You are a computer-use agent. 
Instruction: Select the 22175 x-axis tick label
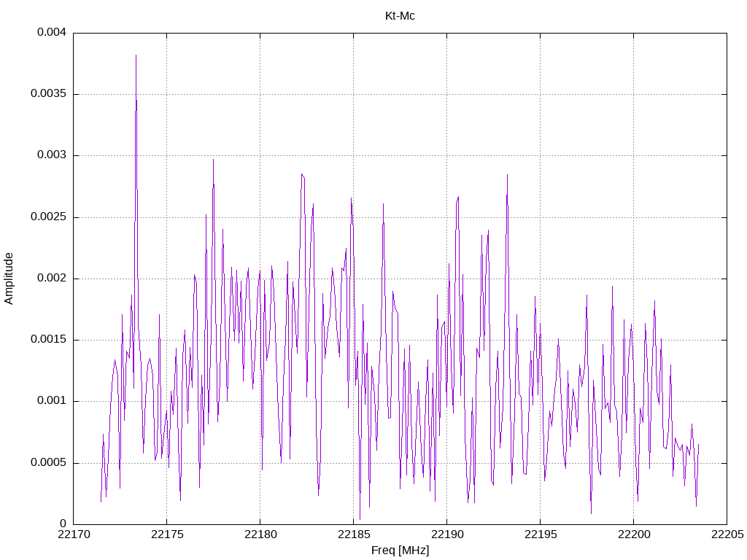pyautogui.click(x=166, y=535)
